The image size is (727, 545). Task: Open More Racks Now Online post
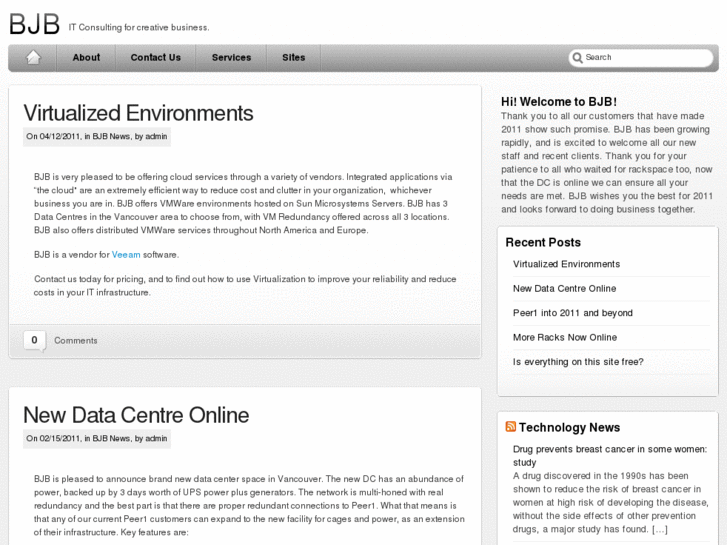click(x=565, y=337)
